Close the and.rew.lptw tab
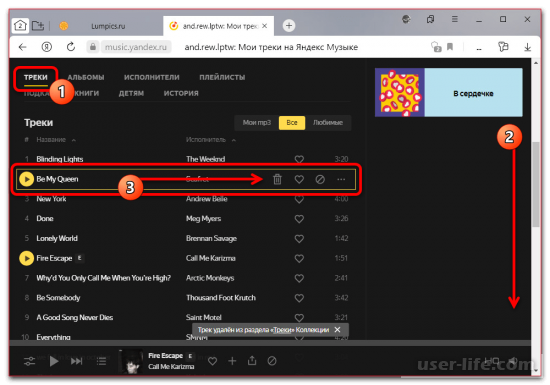The width and height of the screenshot is (550, 385). (x=265, y=26)
